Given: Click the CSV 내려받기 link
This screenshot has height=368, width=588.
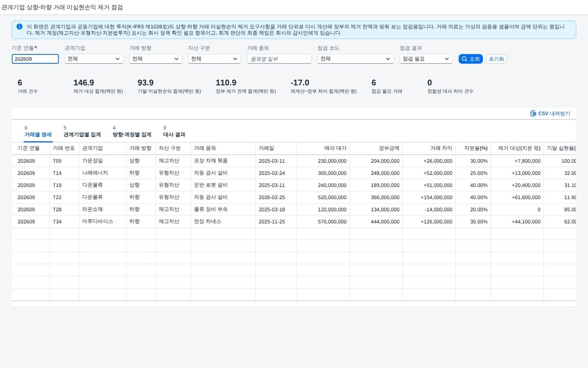Looking at the screenshot, I should click(550, 113).
